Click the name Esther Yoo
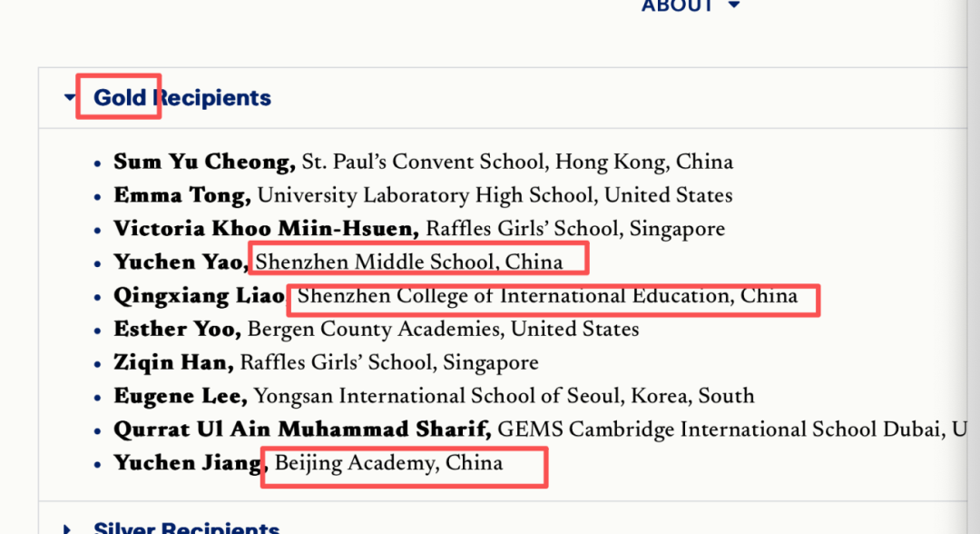This screenshot has width=980, height=534. (x=176, y=329)
